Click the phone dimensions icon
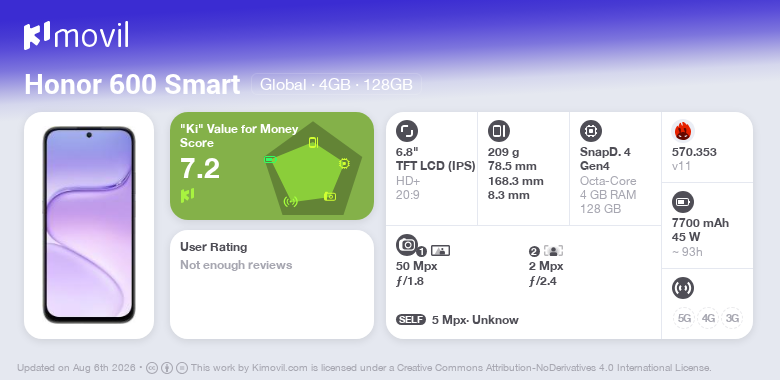 499,131
